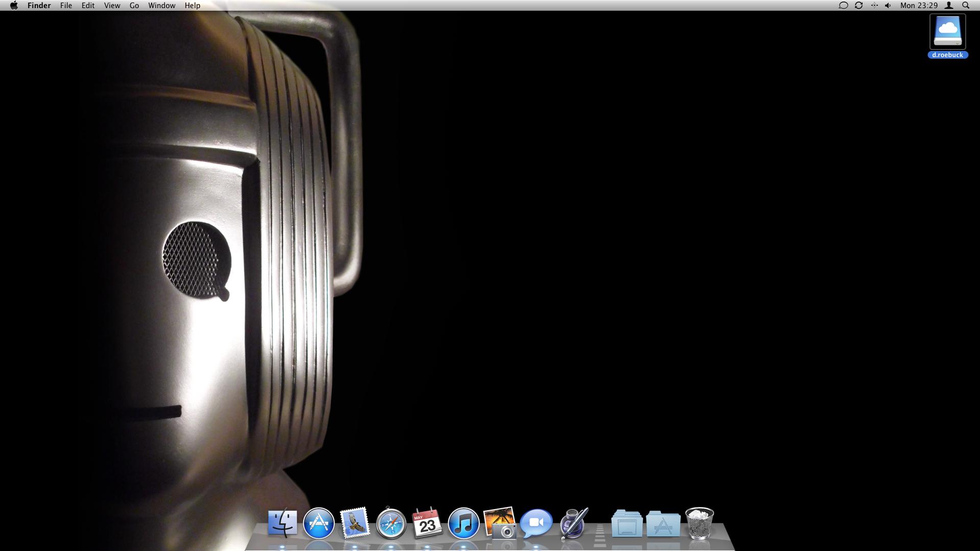Open the Apple menu

[14, 6]
